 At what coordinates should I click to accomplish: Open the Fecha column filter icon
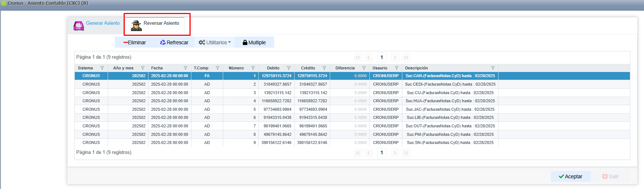click(185, 68)
